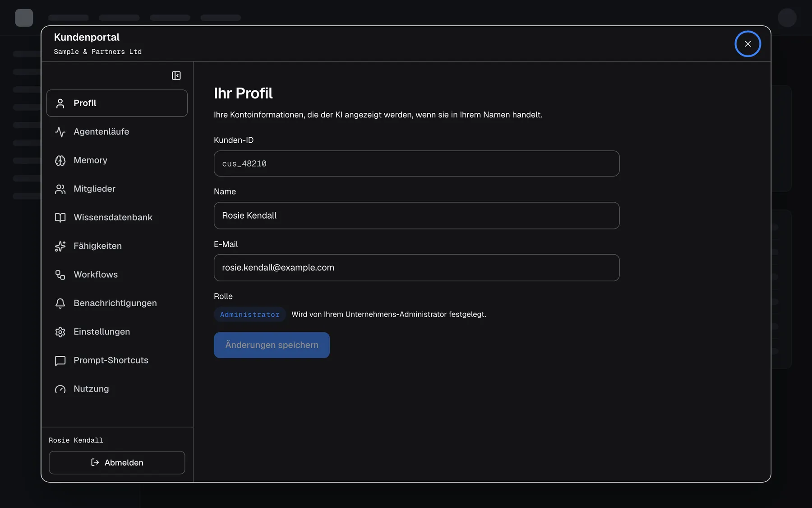Open the Wissensdatenbank section
This screenshot has height=508, width=812.
coord(117,217)
